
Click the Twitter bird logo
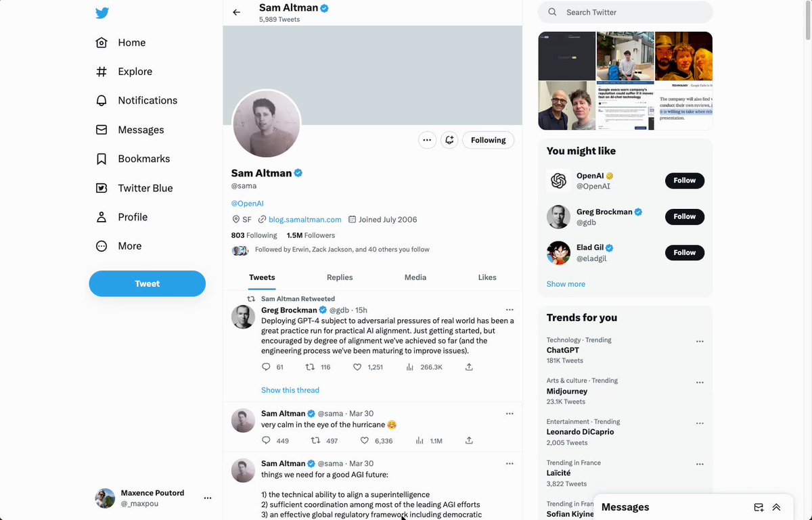tap(102, 13)
